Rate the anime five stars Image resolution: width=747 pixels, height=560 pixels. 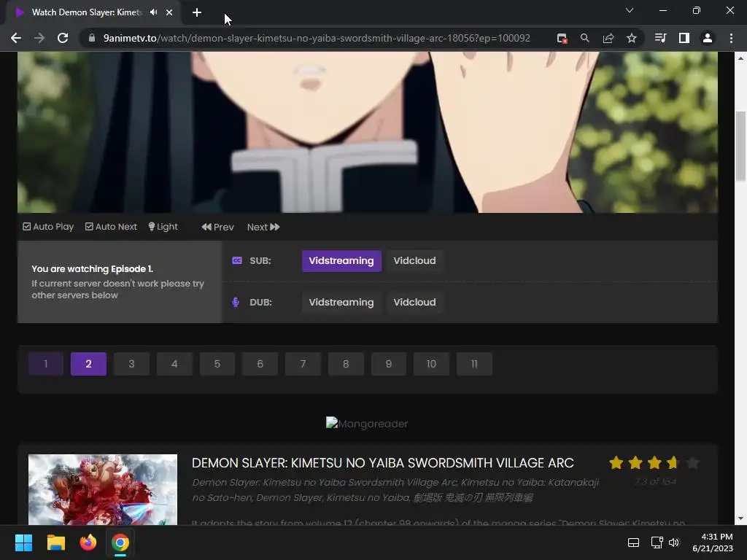pos(692,462)
